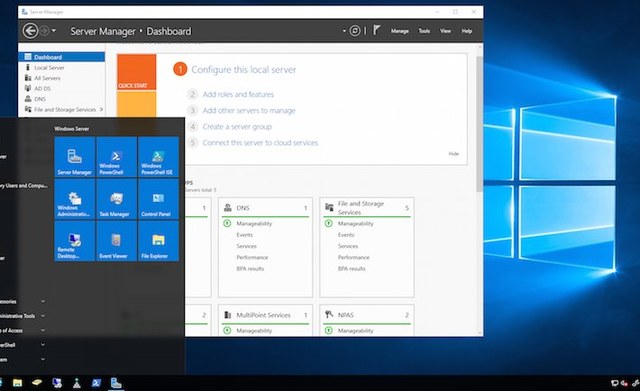The image size is (640, 391).
Task: Click DNS Manageability green status icon
Action: (x=227, y=223)
